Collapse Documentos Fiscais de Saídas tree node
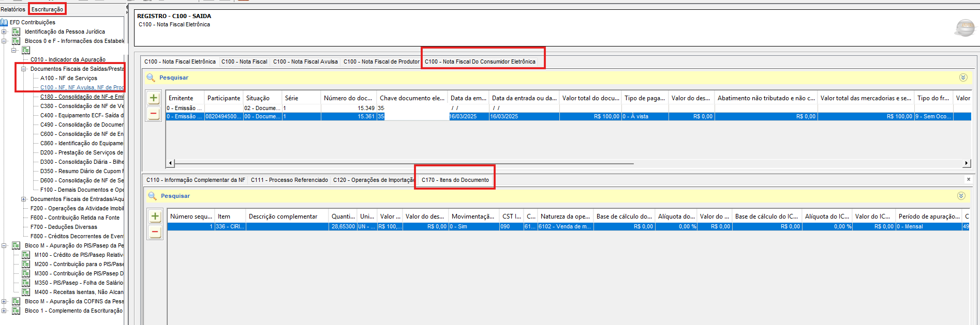 pos(23,69)
